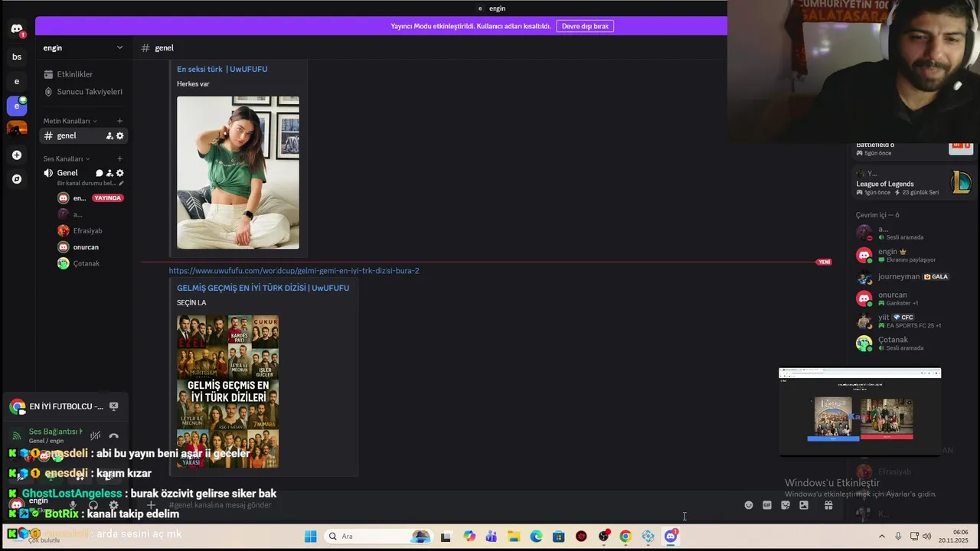Open the emoji picker in message bar
980x551 pixels.
tap(749, 505)
